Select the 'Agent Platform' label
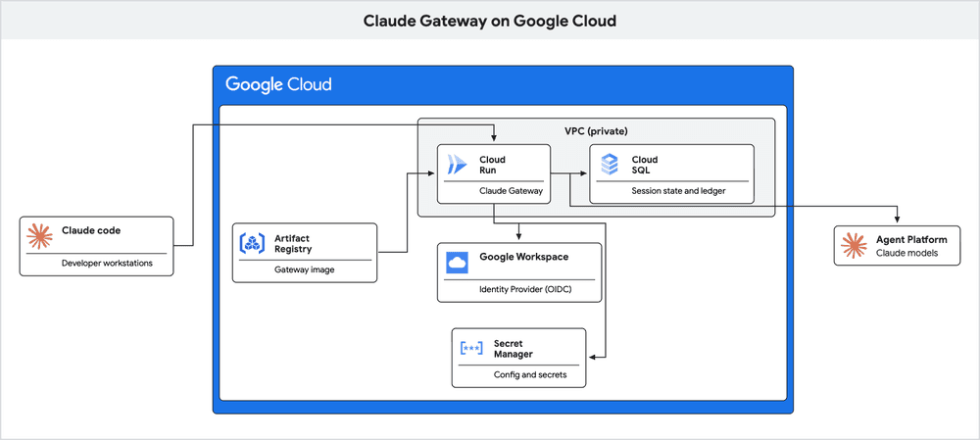 (x=911, y=239)
